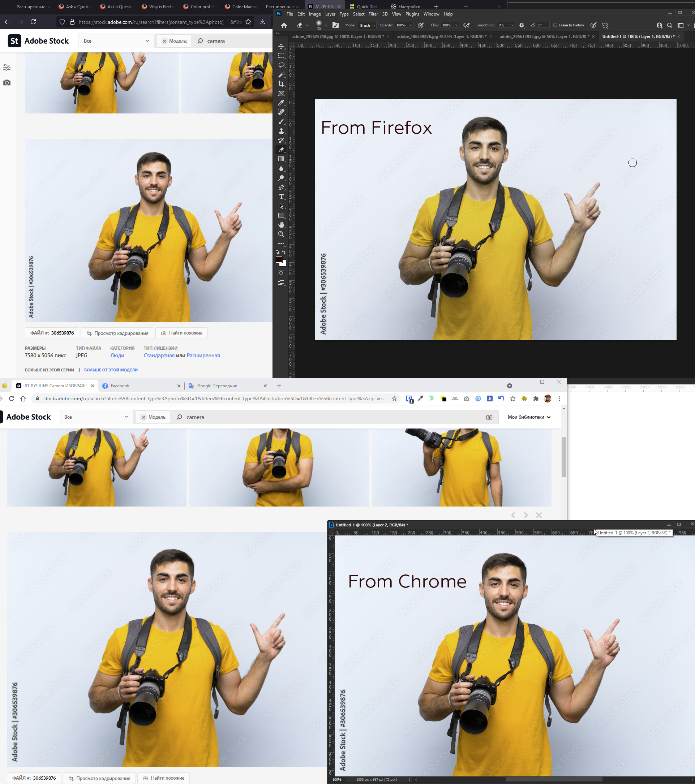Viewport: 695px width, 784px height.
Task: Select the Path Selection tool
Action: (281, 206)
